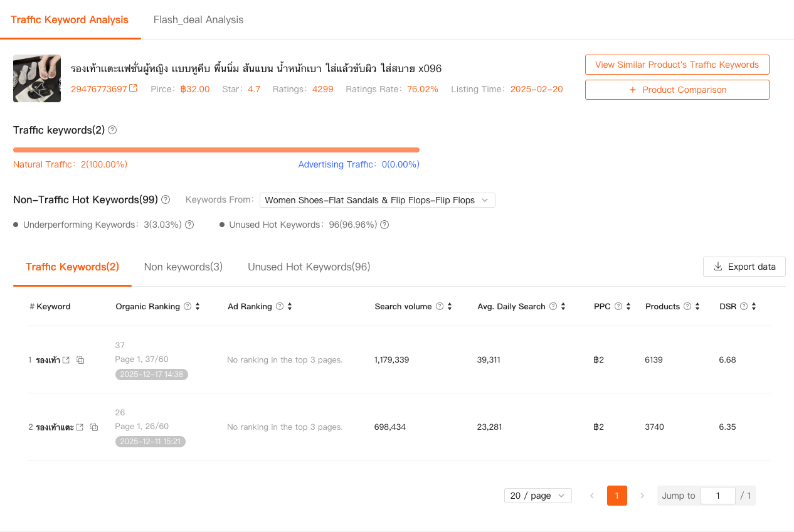Click help icon next to Unused Hot Keywords stat
This screenshot has width=794, height=532.
(x=384, y=225)
